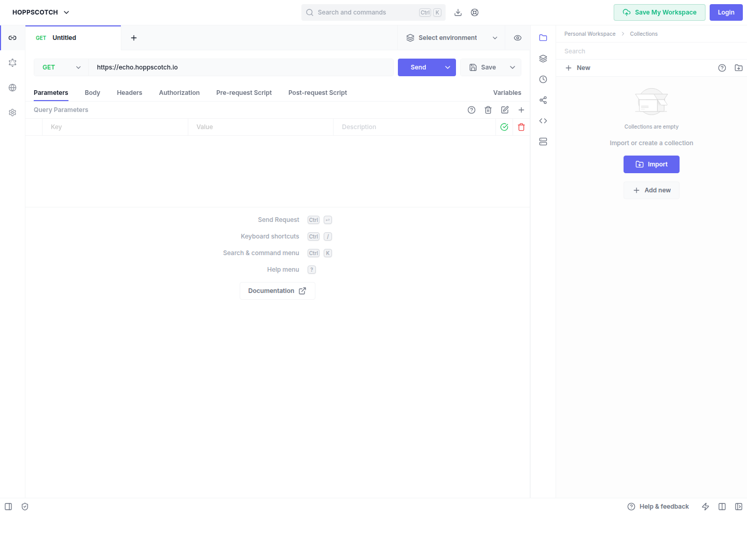Open bulk edit for query parameters
747x560 pixels.
[x=505, y=110]
